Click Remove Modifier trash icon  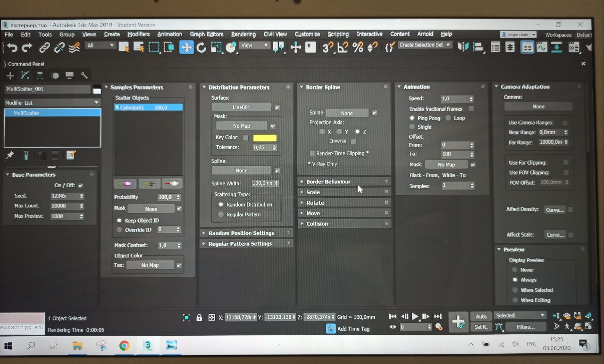(x=55, y=155)
